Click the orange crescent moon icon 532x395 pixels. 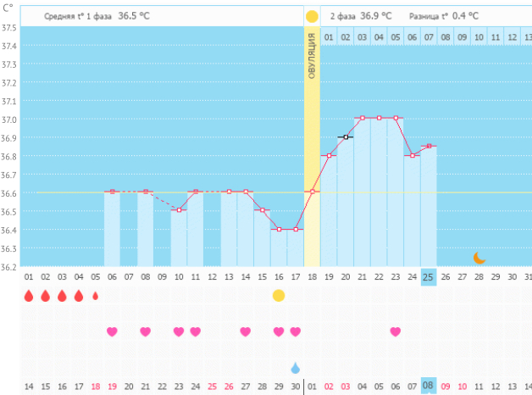click(x=479, y=257)
